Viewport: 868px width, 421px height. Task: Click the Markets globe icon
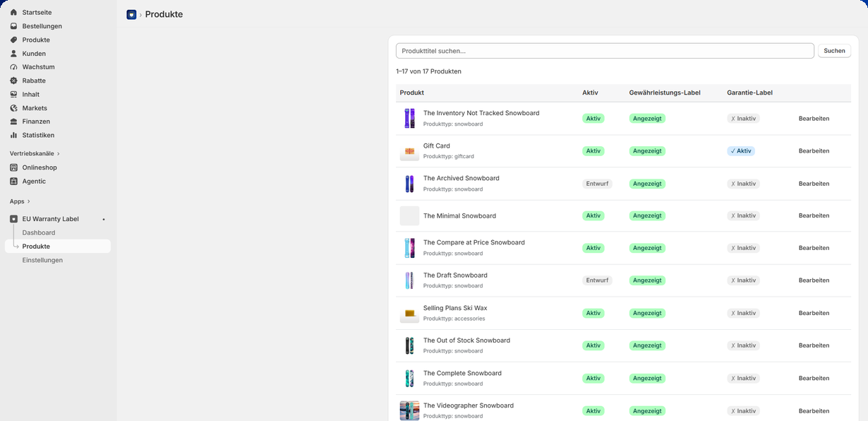click(x=14, y=108)
